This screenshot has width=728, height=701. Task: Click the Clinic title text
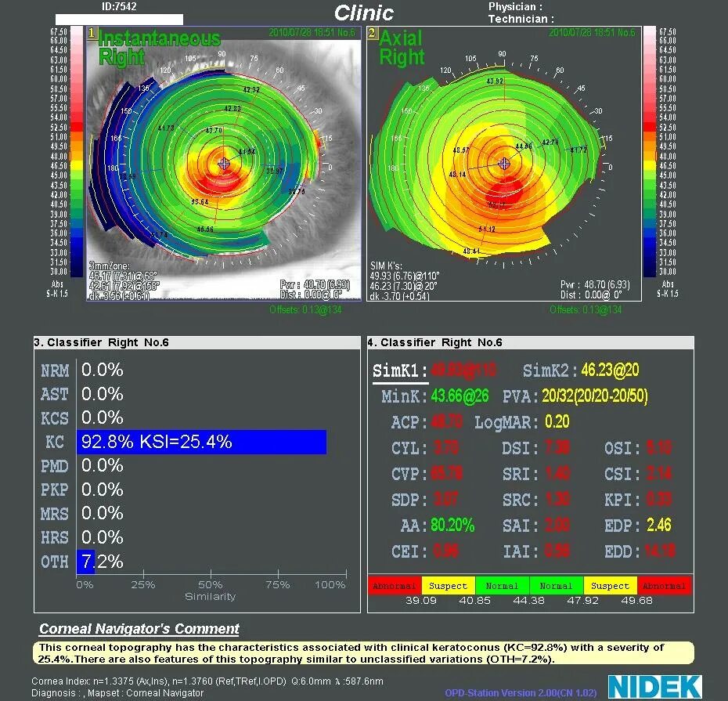click(364, 13)
